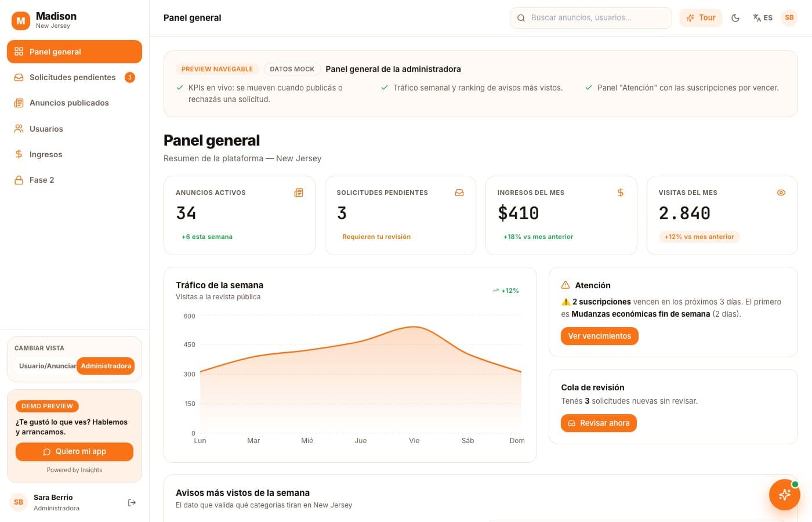The image size is (812, 522).
Task: Select the Administradora view
Action: point(106,366)
